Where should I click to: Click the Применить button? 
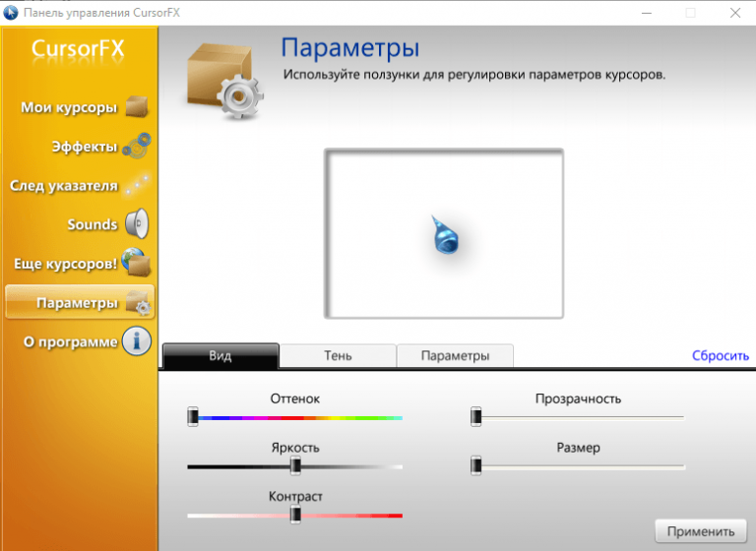700,531
